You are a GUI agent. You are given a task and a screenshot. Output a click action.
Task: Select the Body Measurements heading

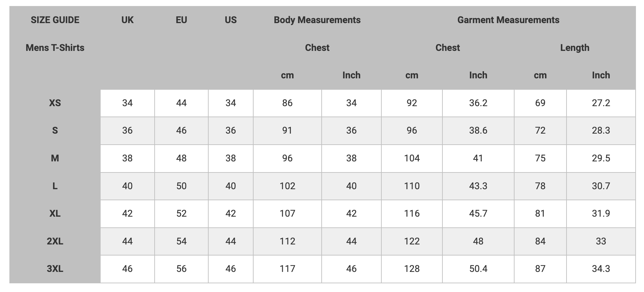click(317, 20)
